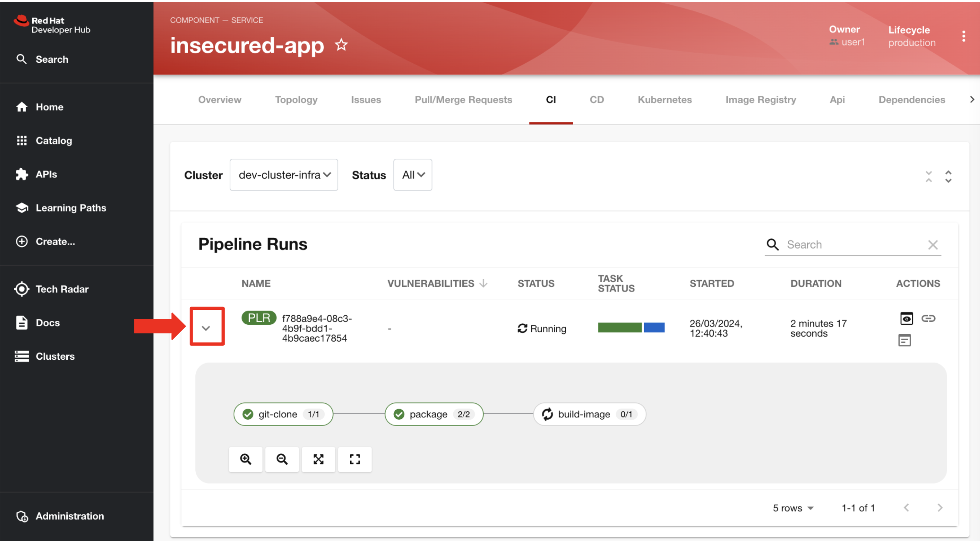Image resolution: width=980 pixels, height=543 pixels.
Task: Star insecured-app as favorite
Action: (341, 45)
